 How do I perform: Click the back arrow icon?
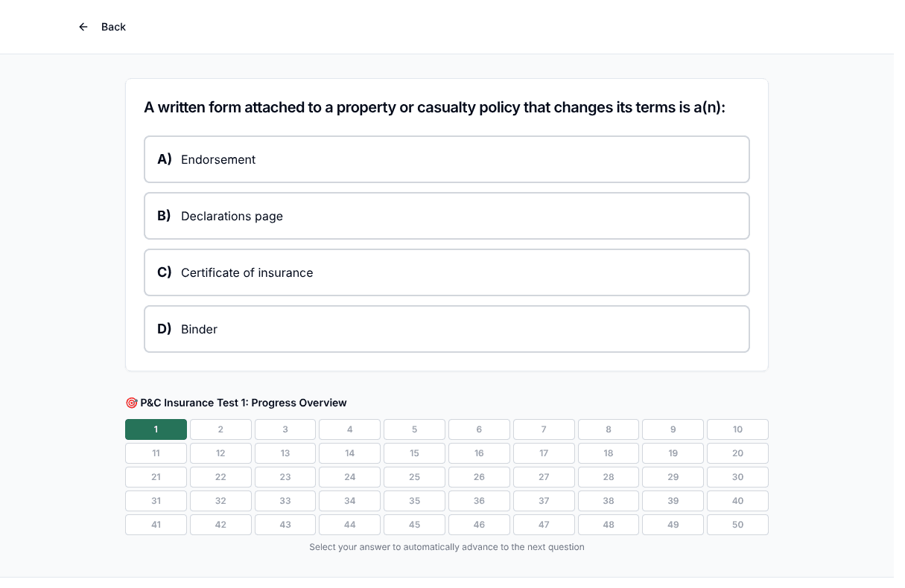coord(83,27)
